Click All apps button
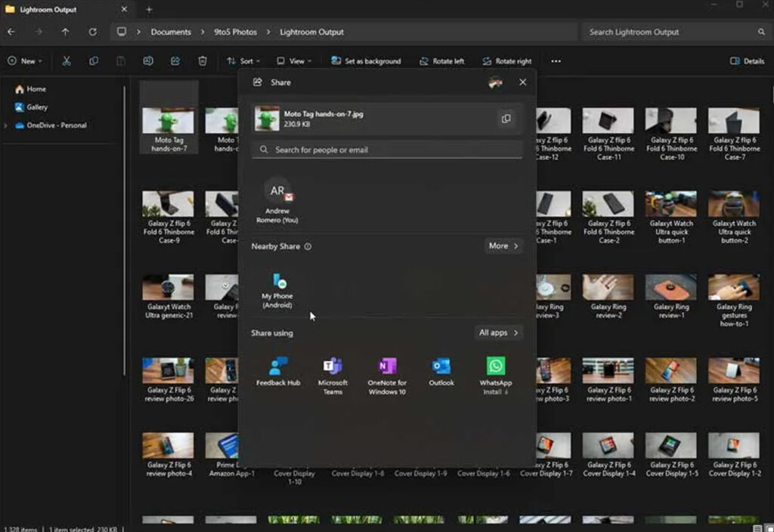The height and width of the screenshot is (532, 774). pyautogui.click(x=498, y=332)
